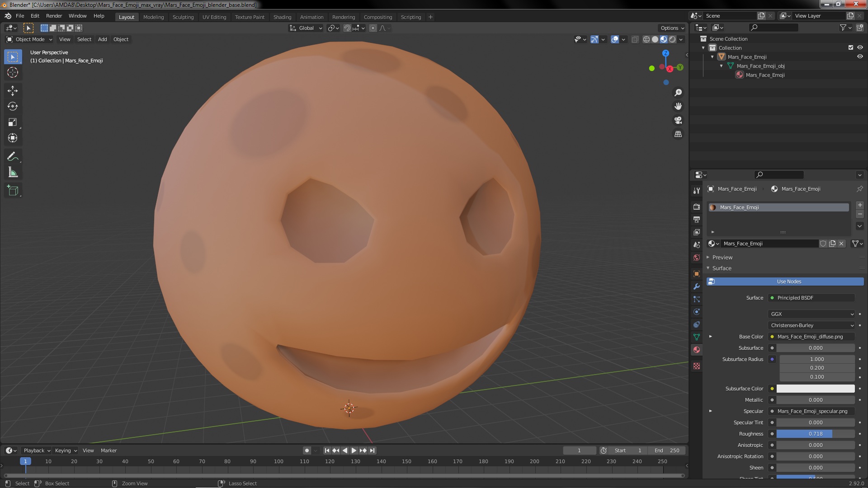Toggle snapping magnet icon
The image size is (868, 488).
coord(347,28)
